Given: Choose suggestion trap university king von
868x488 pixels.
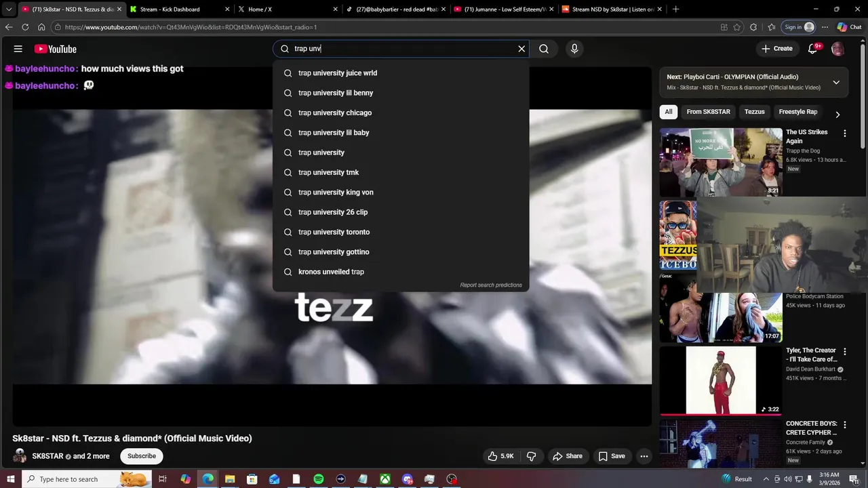Looking at the screenshot, I should (401, 192).
